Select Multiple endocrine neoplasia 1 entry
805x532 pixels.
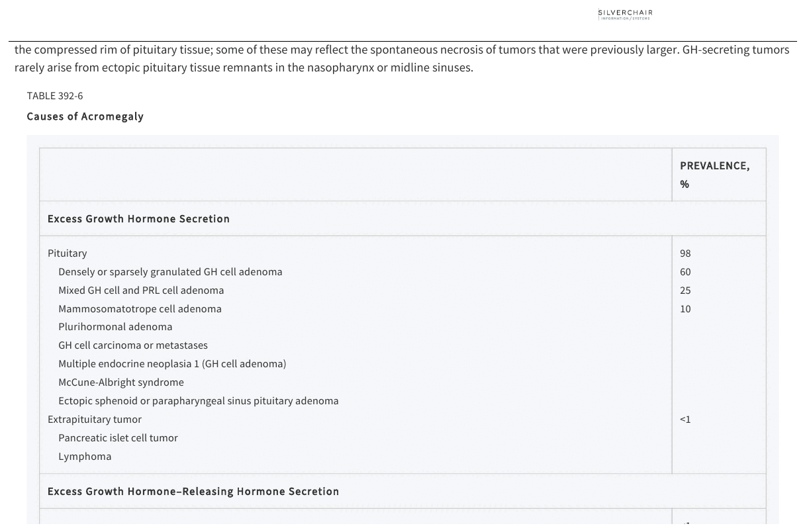tap(172, 364)
